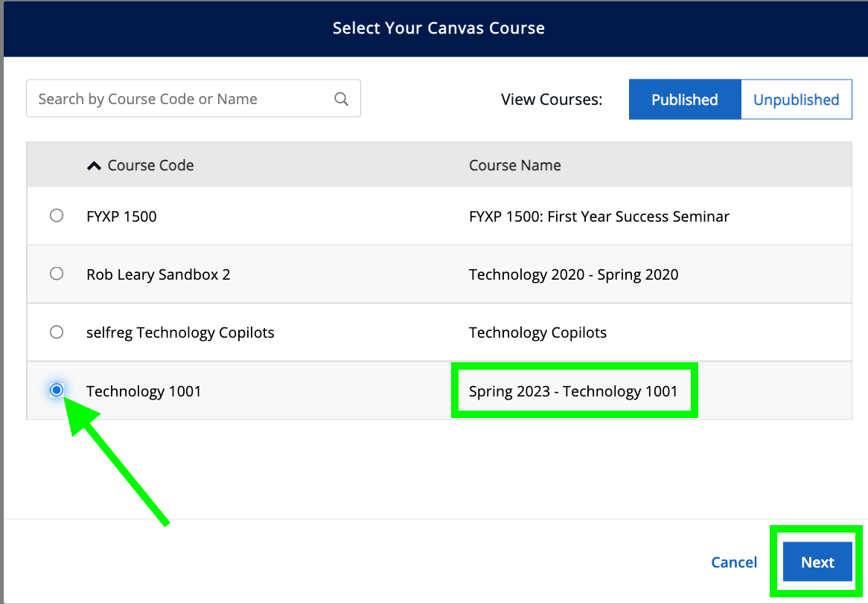Click 'Technology 2020 - Spring 2020' course name
868x604 pixels.
573,274
